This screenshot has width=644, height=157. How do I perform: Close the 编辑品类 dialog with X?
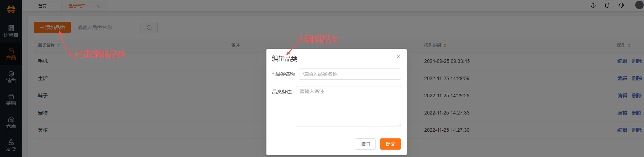point(398,57)
